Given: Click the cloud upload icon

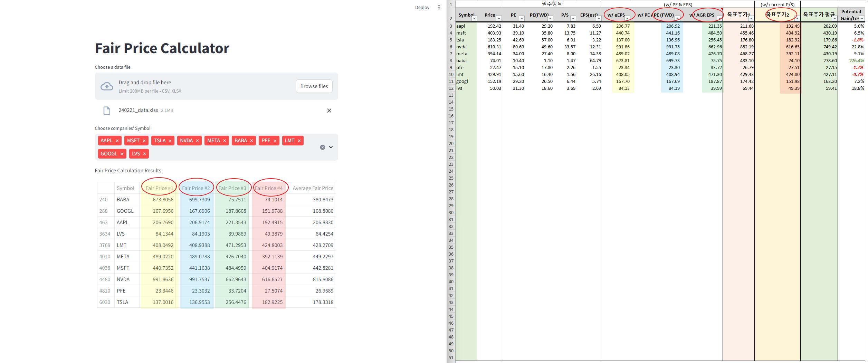Looking at the screenshot, I should 107,86.
